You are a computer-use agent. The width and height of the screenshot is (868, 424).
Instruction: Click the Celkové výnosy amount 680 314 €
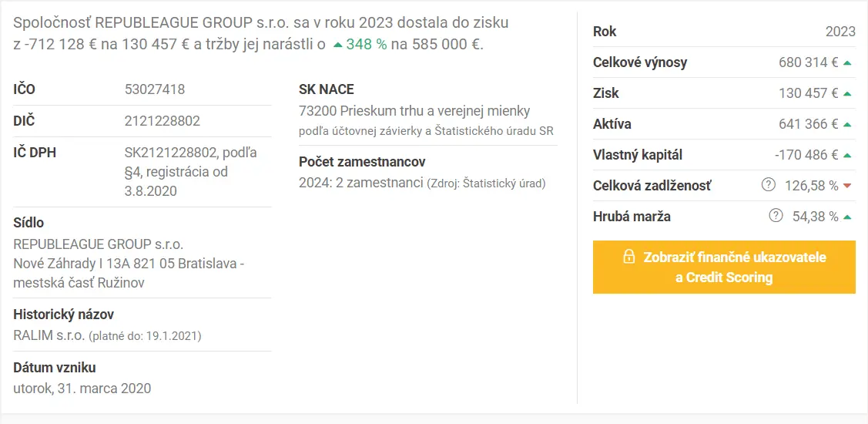(808, 62)
